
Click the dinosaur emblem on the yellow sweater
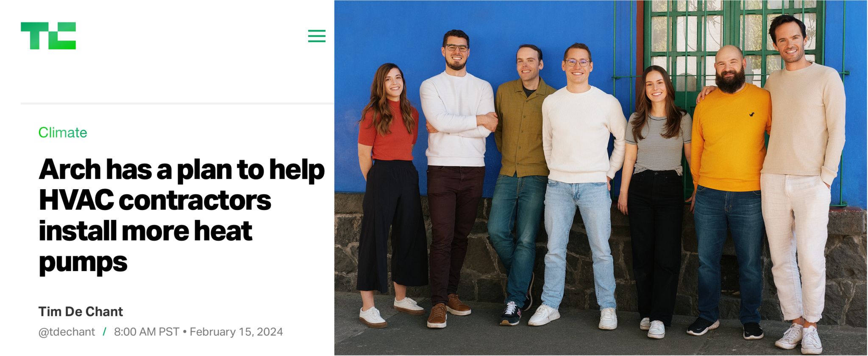751,114
